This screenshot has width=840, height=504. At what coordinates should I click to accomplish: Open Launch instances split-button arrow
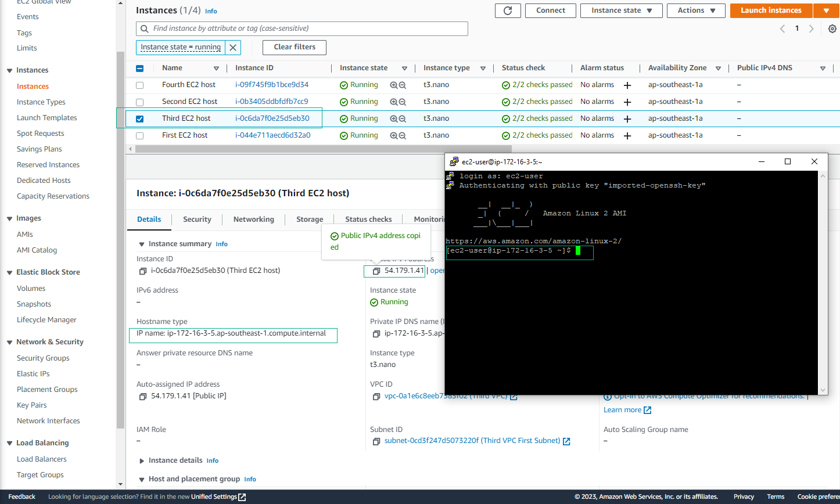coord(826,10)
